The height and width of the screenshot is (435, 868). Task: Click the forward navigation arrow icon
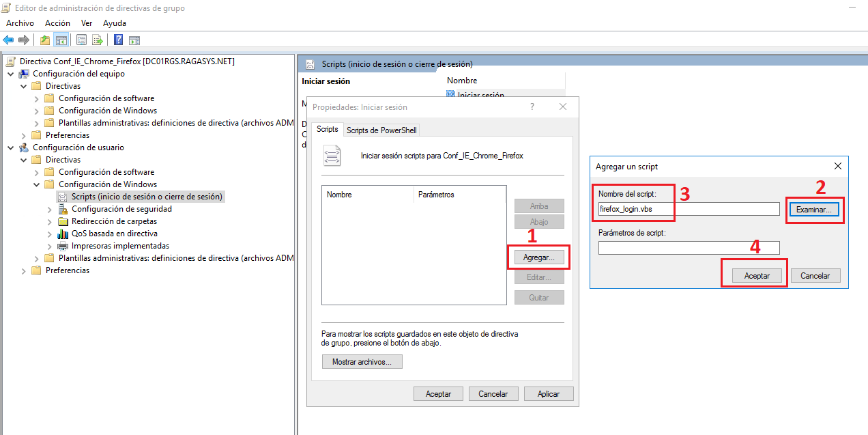(23, 39)
